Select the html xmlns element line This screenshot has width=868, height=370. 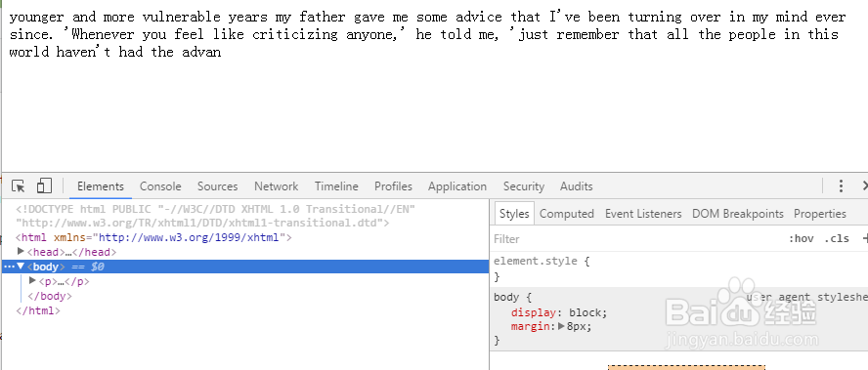tap(153, 238)
